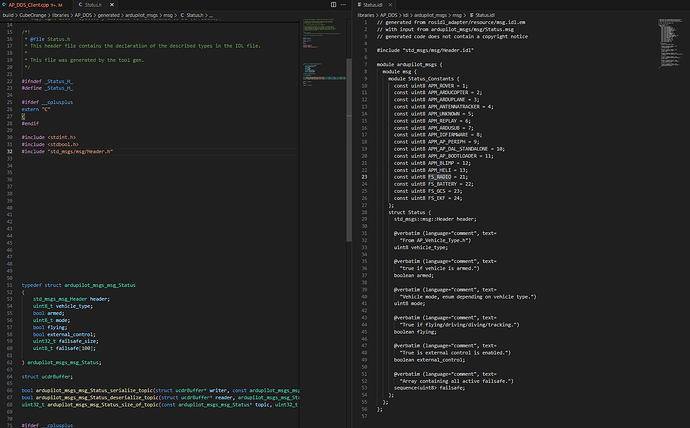Click the 'extern "C"' line
The image size is (690, 428).
tap(36, 109)
